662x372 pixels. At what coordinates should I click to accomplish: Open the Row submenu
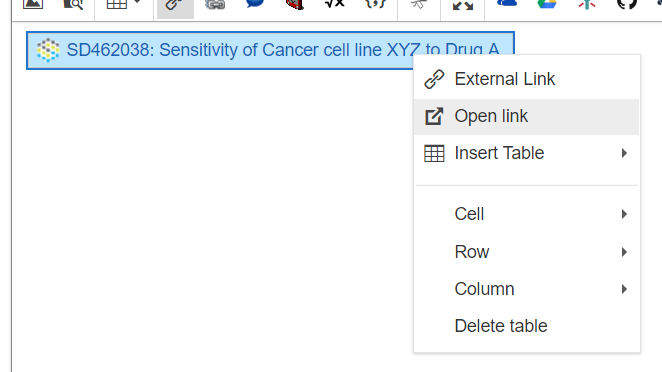pyautogui.click(x=526, y=252)
